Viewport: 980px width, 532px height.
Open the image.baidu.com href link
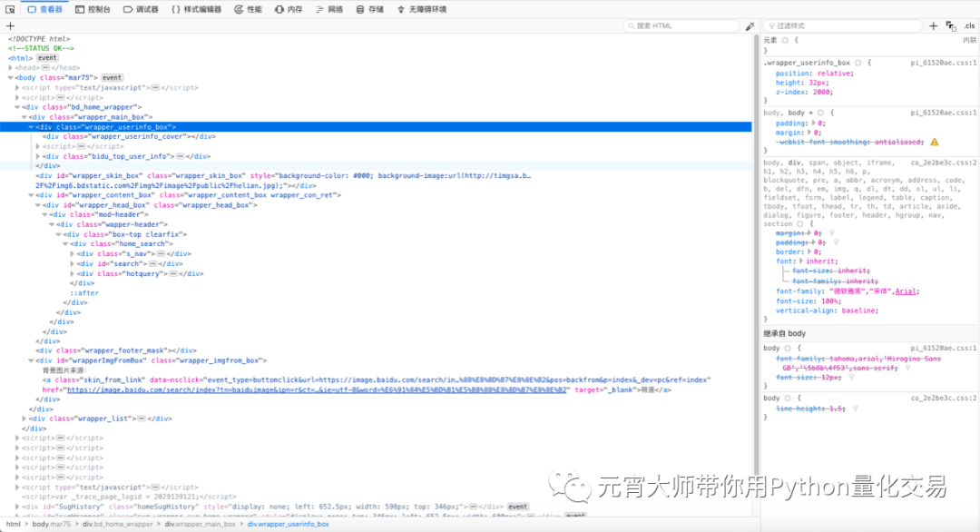click(x=317, y=389)
